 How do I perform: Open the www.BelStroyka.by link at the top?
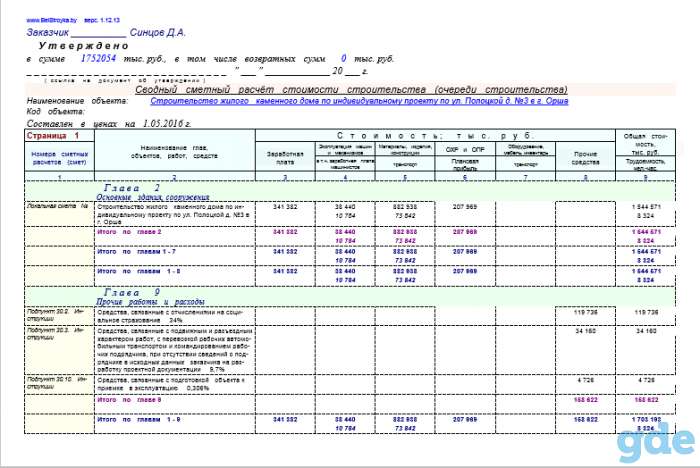point(51,20)
